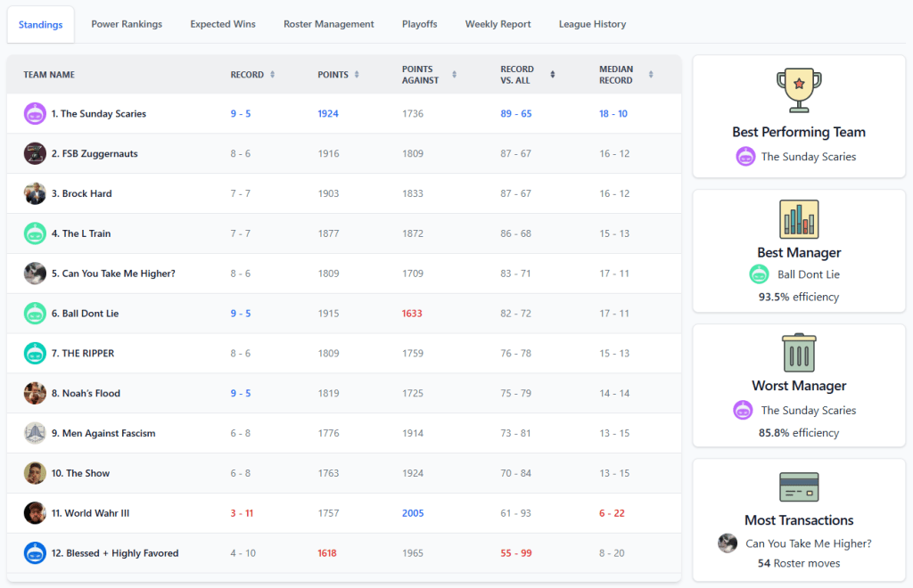
Task: Click the bar chart icon above Best Manager
Action: tap(799, 219)
